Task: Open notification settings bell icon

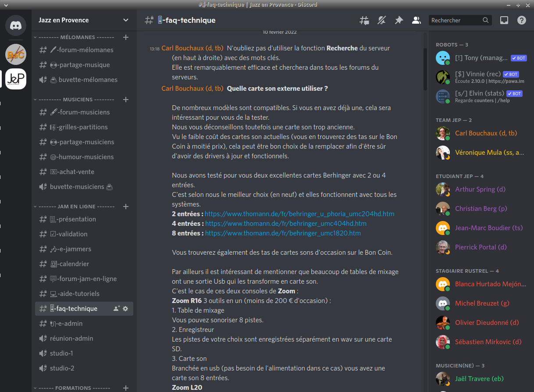Action: coord(382,20)
